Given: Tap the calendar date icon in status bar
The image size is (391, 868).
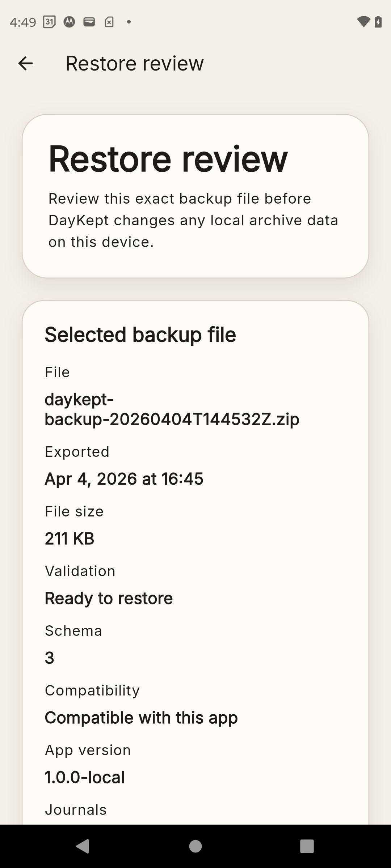Looking at the screenshot, I should pyautogui.click(x=49, y=22).
